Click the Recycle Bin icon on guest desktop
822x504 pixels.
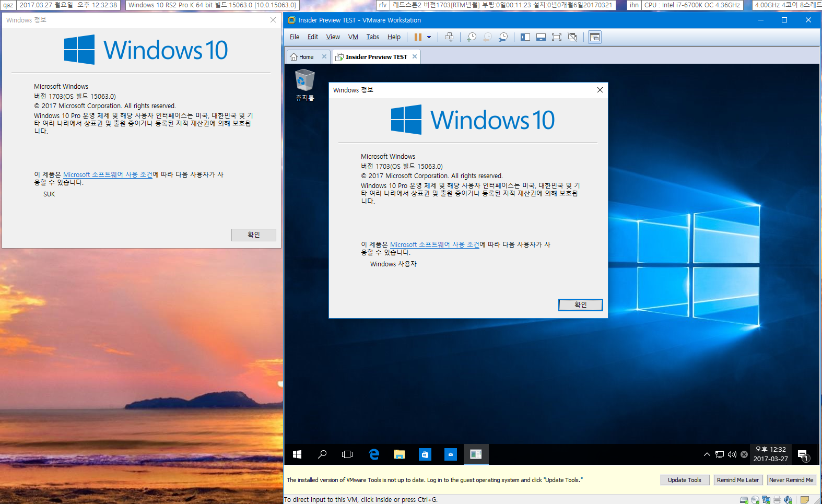(305, 85)
